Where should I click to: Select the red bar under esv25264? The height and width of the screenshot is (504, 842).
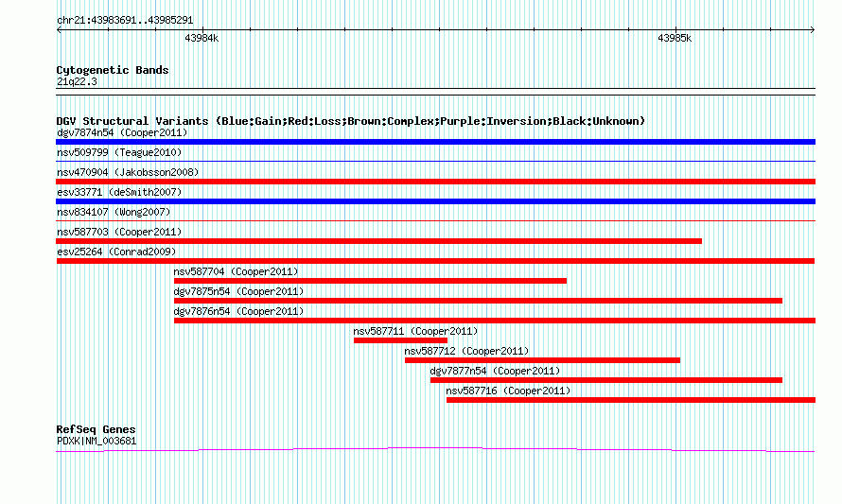pyautogui.click(x=435, y=261)
